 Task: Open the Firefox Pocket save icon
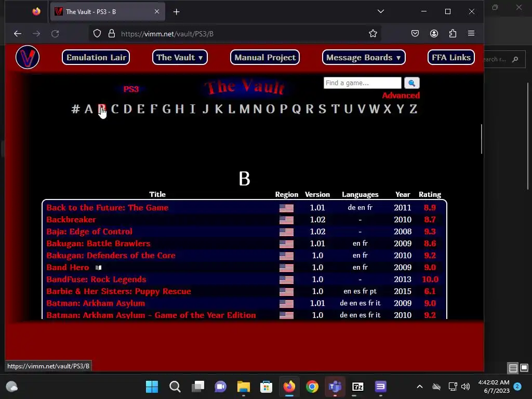click(415, 34)
